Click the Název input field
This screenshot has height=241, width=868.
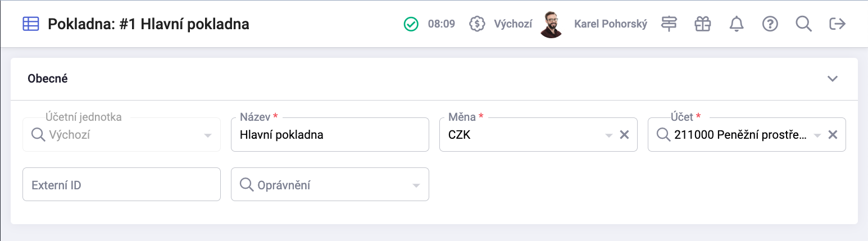(330, 134)
